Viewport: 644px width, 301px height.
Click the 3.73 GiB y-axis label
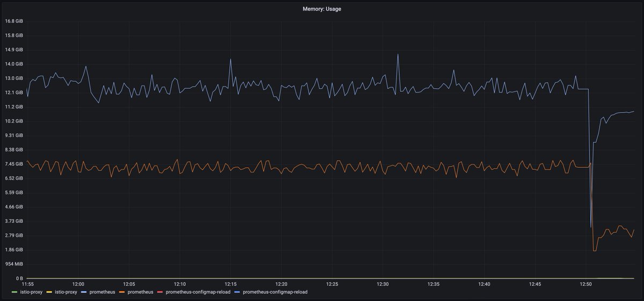(x=13, y=221)
